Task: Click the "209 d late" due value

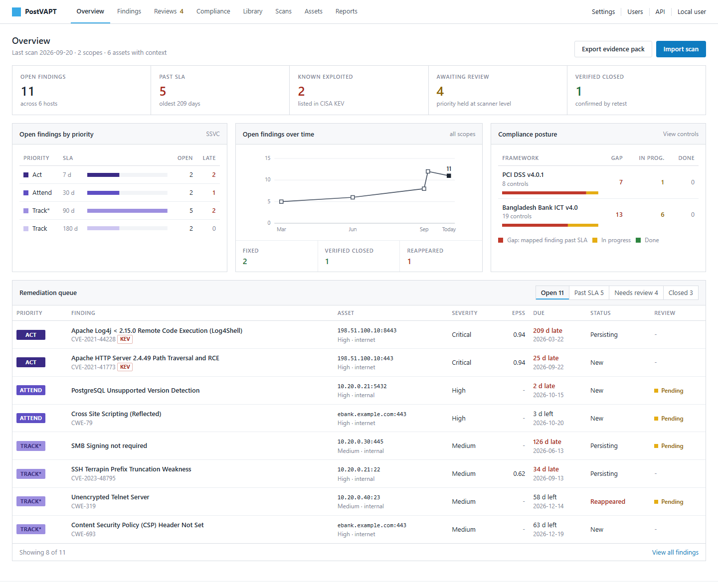Action: (x=547, y=331)
